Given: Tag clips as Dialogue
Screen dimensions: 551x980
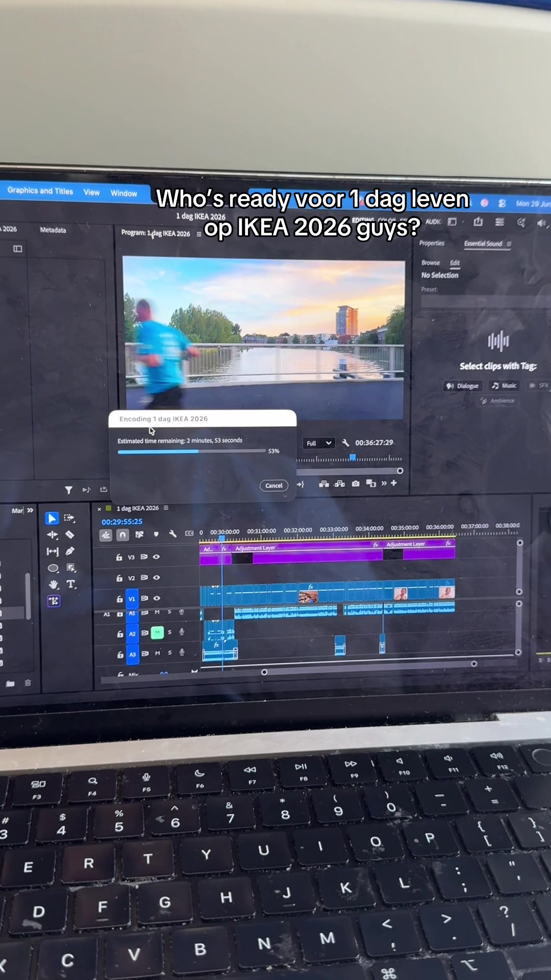Looking at the screenshot, I should [x=463, y=386].
